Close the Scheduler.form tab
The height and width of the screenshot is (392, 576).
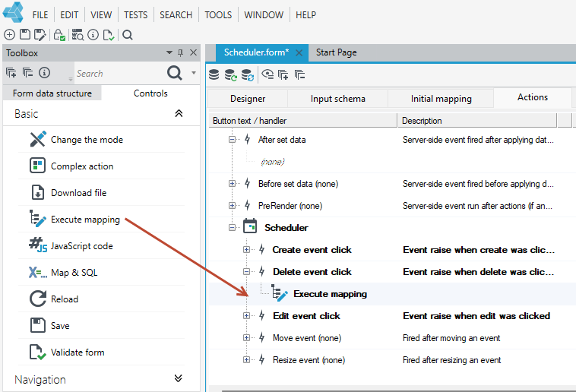(x=299, y=53)
